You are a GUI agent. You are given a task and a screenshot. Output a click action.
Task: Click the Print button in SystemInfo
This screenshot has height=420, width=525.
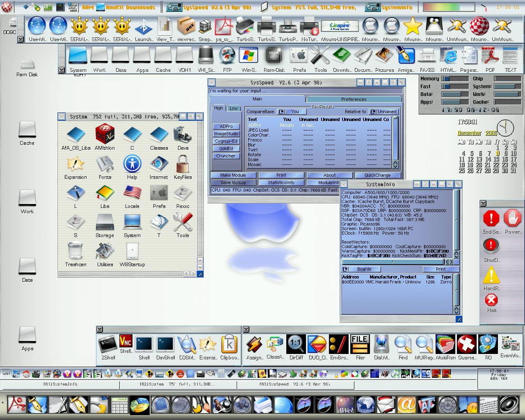(x=441, y=269)
